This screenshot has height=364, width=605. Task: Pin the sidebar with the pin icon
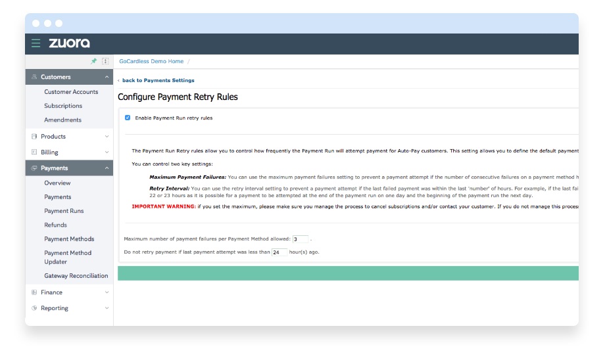[93, 61]
